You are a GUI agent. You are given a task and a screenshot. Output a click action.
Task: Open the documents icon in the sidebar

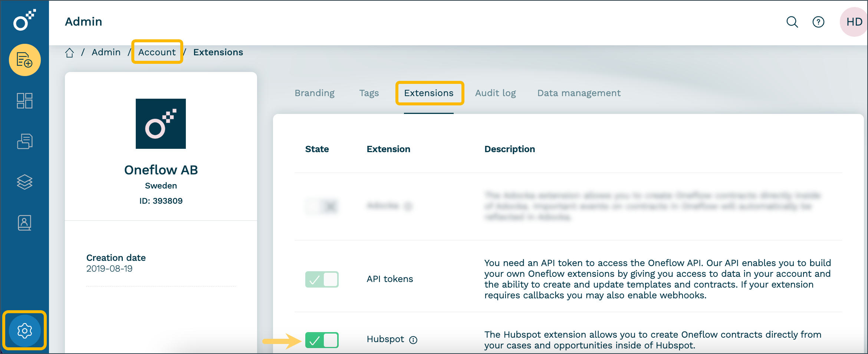25,141
